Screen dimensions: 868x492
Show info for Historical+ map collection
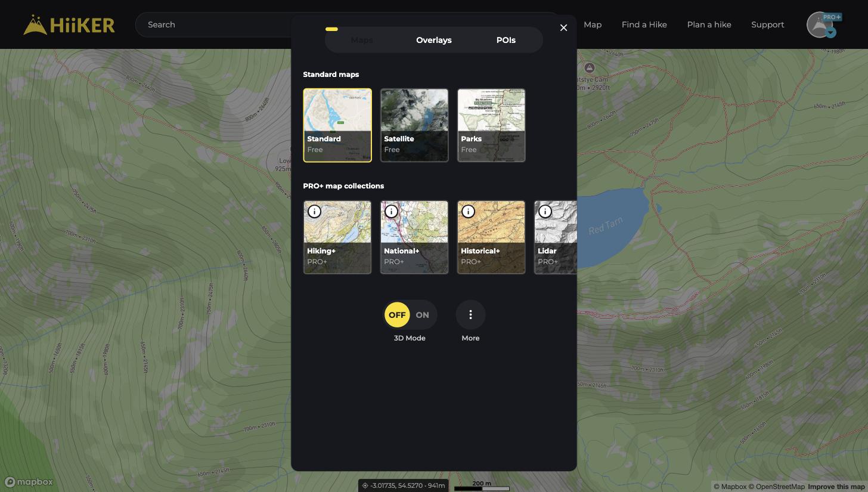pyautogui.click(x=468, y=211)
